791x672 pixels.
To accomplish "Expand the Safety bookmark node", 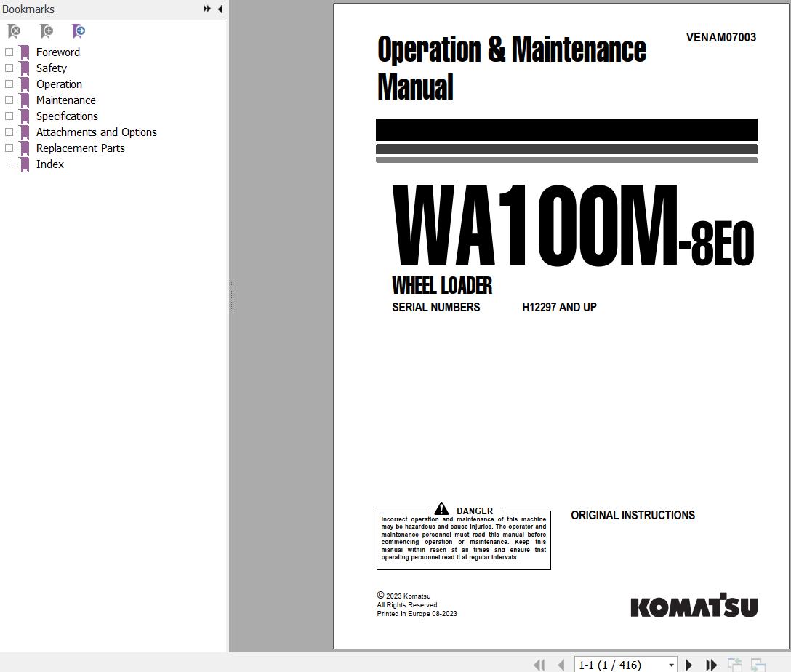I will (9, 68).
